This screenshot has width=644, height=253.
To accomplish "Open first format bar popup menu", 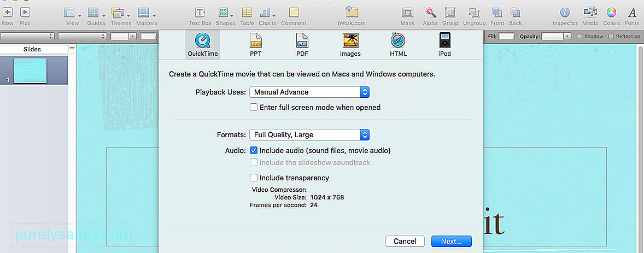I will (27, 37).
